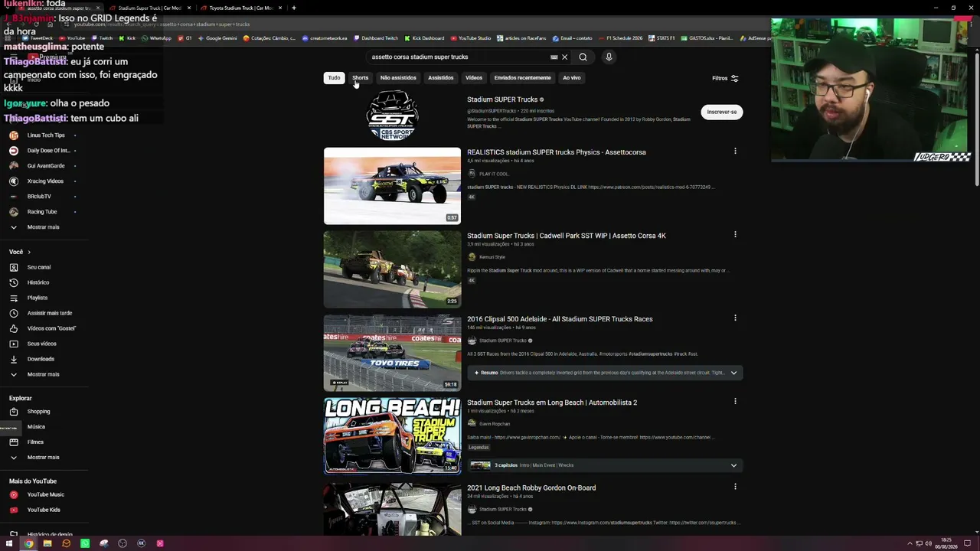Open Downloads in the sidebar
Viewport: 980px width, 551px height.
(41, 359)
